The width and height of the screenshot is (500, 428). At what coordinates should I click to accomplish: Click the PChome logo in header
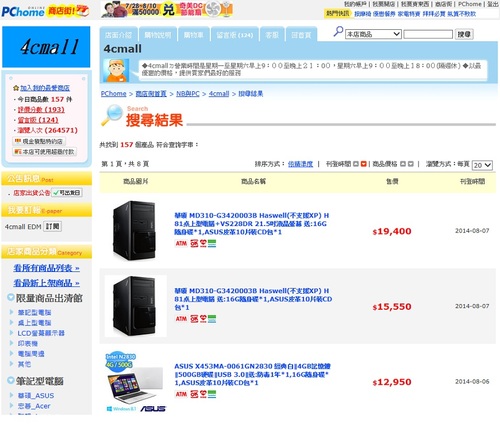23,11
